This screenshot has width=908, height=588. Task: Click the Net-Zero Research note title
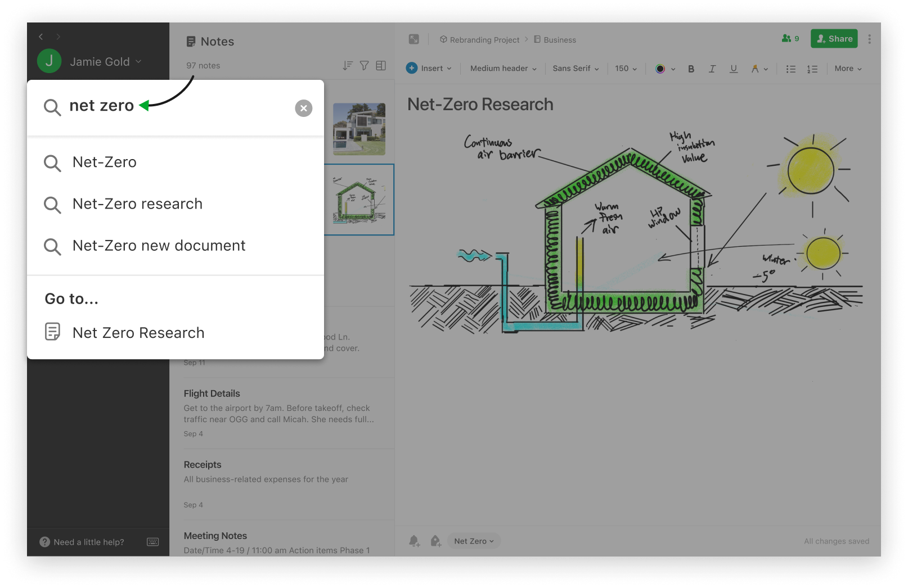coord(480,105)
